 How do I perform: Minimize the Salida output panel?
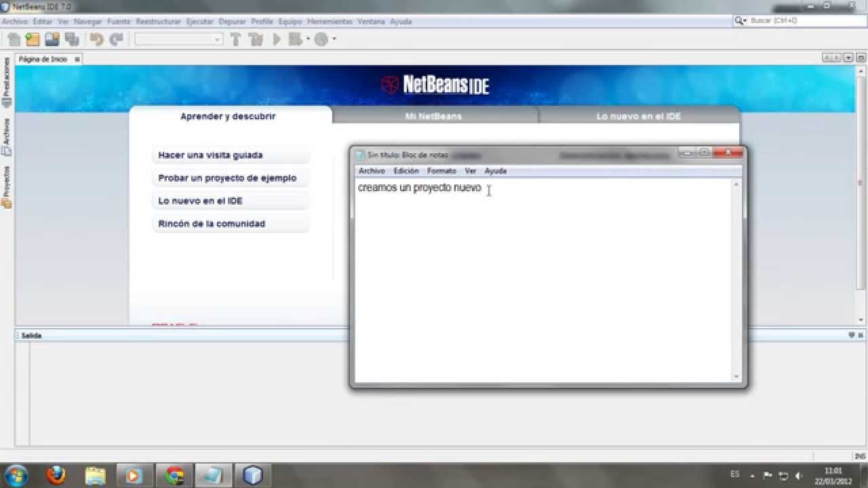852,335
